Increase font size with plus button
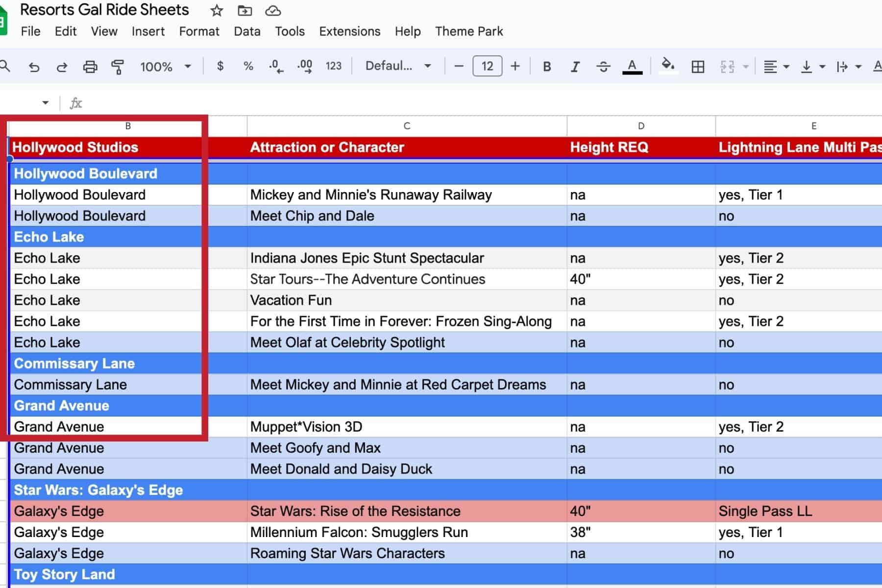 click(515, 66)
